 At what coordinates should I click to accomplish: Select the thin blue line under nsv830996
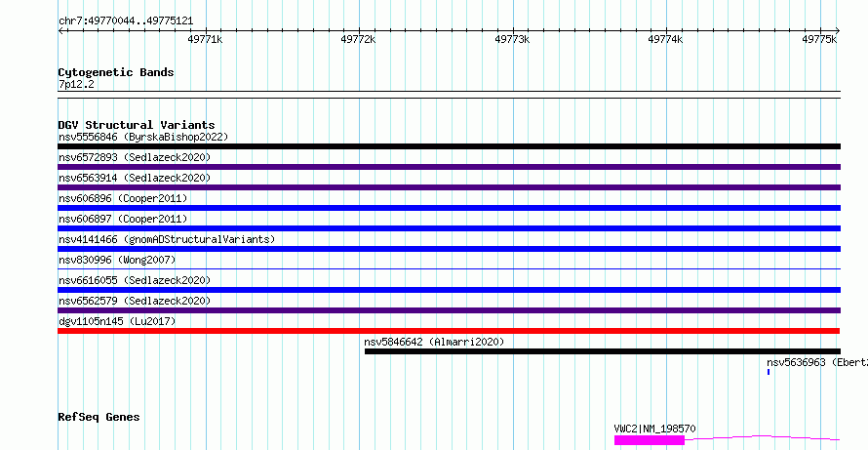pos(449,269)
